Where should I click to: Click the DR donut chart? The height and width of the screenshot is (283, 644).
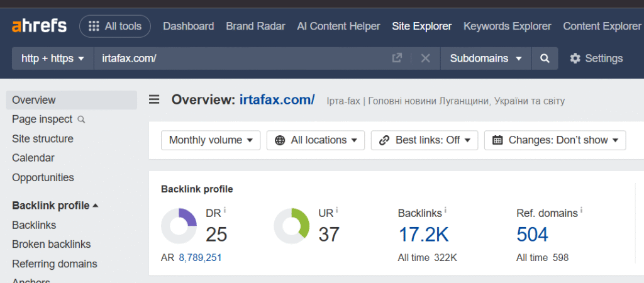(x=179, y=226)
